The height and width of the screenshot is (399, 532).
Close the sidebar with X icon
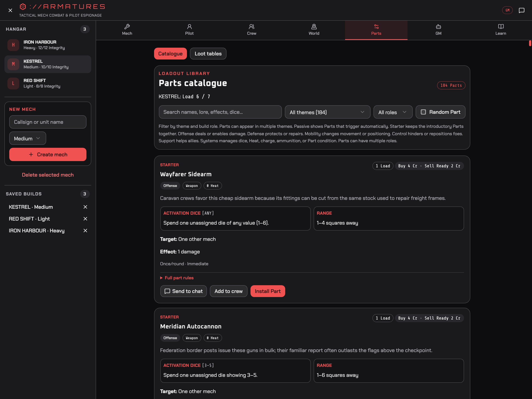[x=10, y=10]
